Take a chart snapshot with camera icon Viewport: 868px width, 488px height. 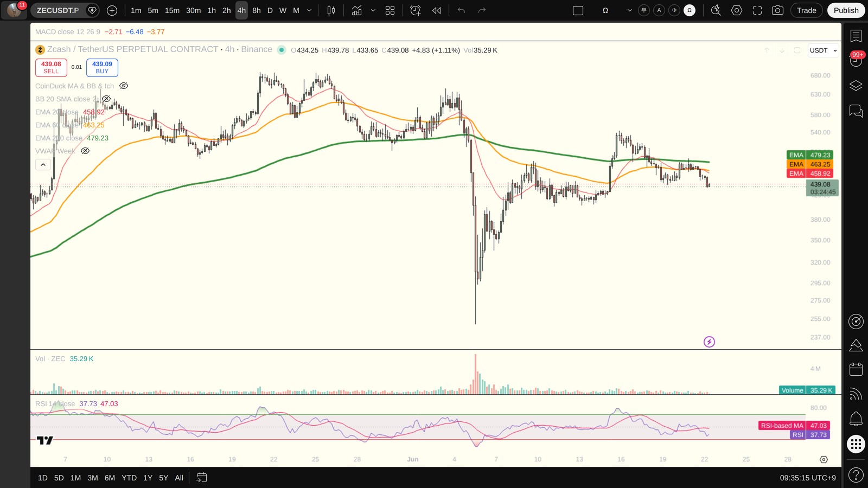click(x=777, y=10)
